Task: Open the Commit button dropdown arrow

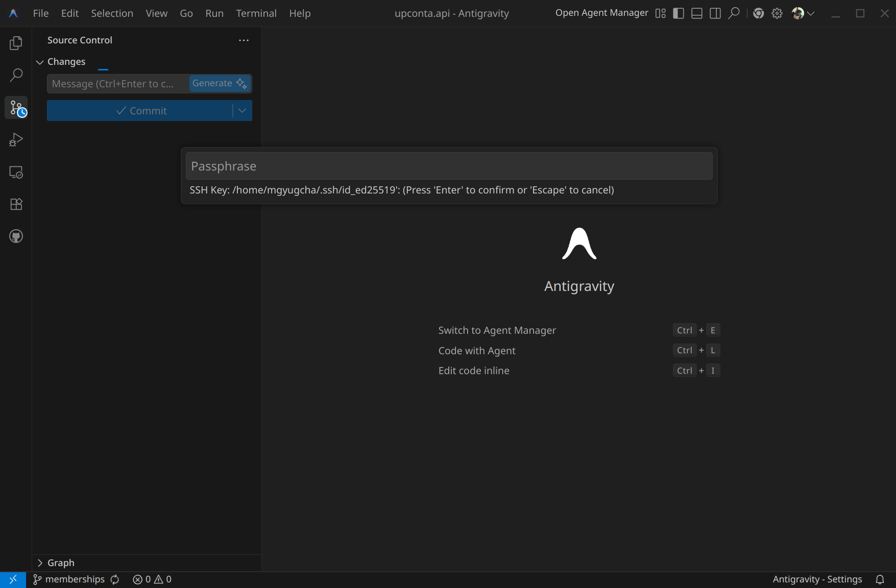Action: coord(243,111)
